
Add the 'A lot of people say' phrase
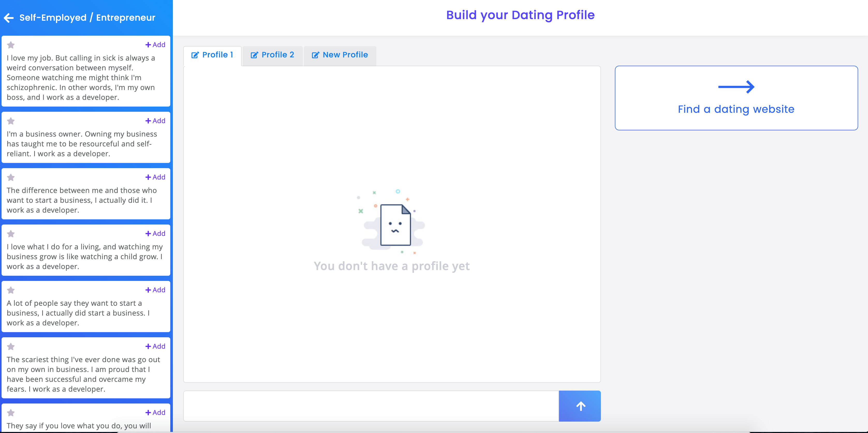pyautogui.click(x=155, y=289)
